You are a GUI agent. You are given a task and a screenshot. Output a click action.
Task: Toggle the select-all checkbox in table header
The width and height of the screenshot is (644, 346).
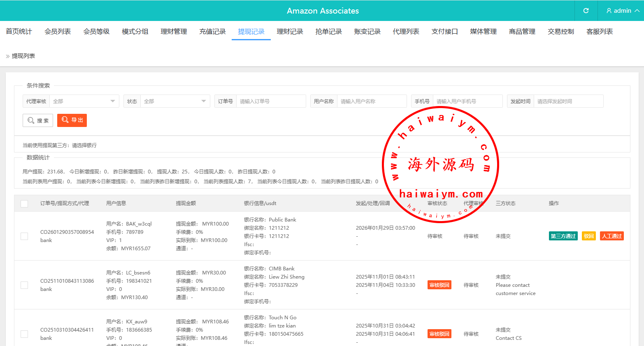[24, 203]
